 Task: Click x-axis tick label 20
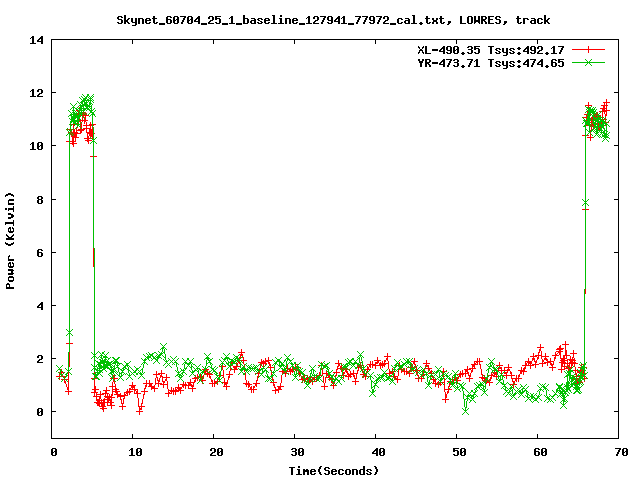click(216, 452)
